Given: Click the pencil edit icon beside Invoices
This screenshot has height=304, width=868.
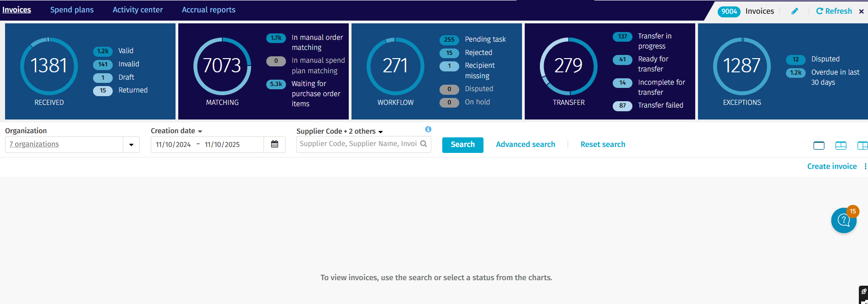Looking at the screenshot, I should point(795,11).
